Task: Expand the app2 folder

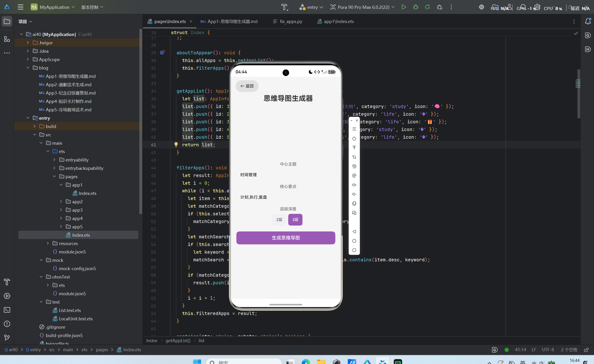Action: pyautogui.click(x=61, y=202)
